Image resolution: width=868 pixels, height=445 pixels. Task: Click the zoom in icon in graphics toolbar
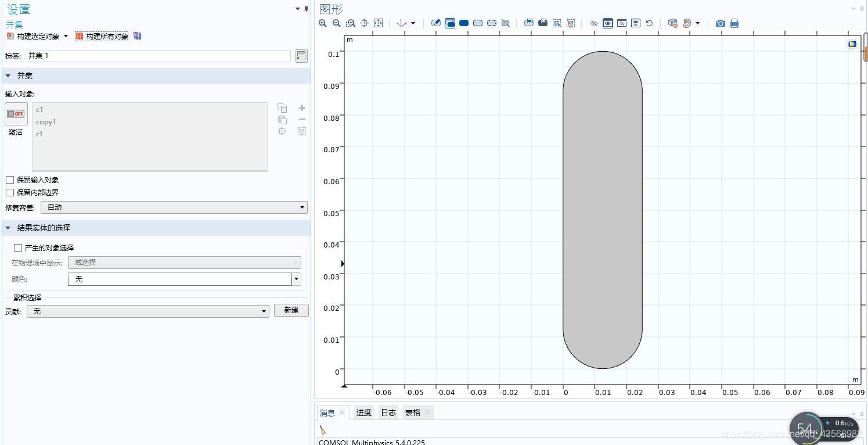pos(323,23)
